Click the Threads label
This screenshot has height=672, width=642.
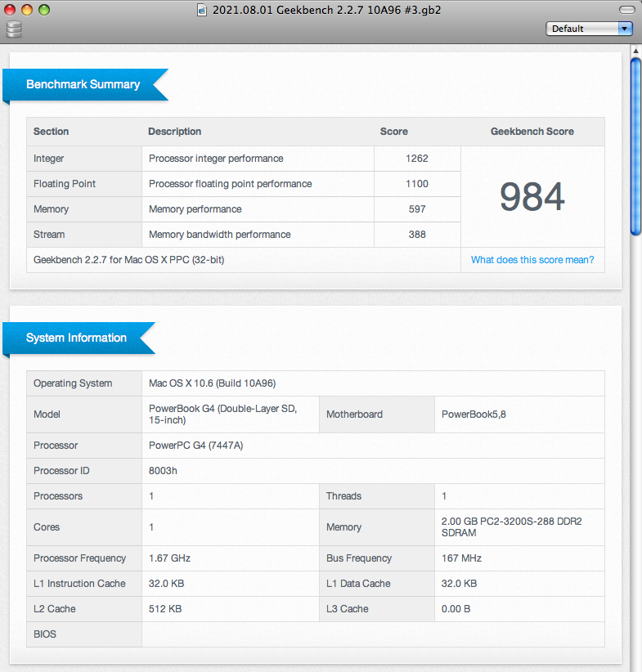[343, 495]
